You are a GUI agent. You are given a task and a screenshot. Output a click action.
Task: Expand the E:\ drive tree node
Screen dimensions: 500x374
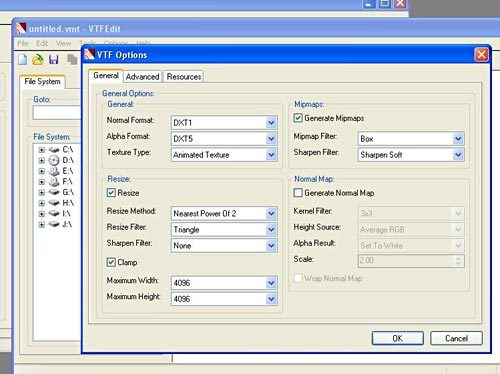click(42, 171)
